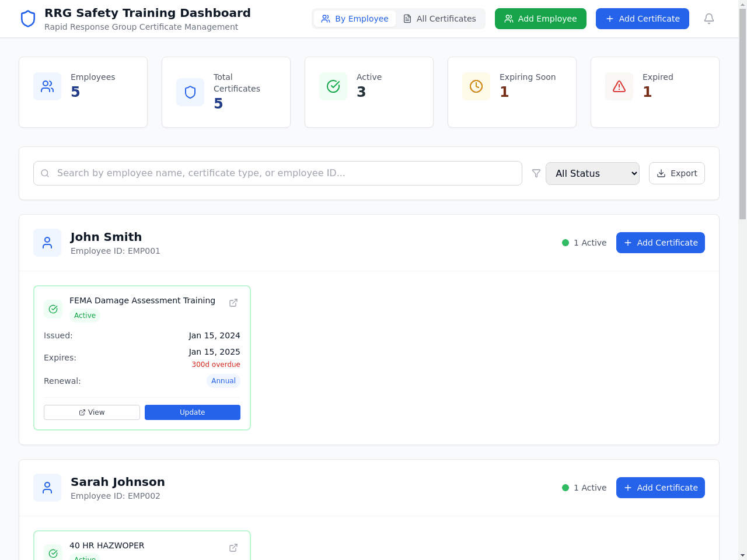
Task: Update the FEMA Damage Assessment certificate
Action: (193, 412)
